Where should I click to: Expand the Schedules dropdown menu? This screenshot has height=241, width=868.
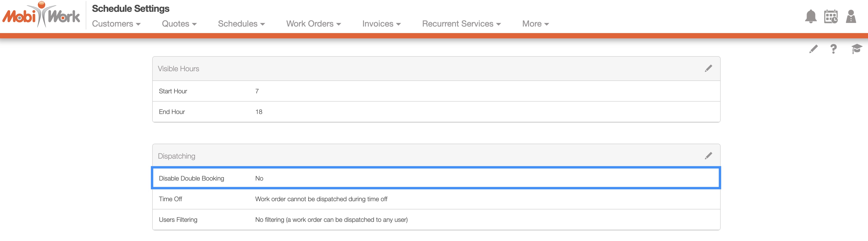[241, 24]
